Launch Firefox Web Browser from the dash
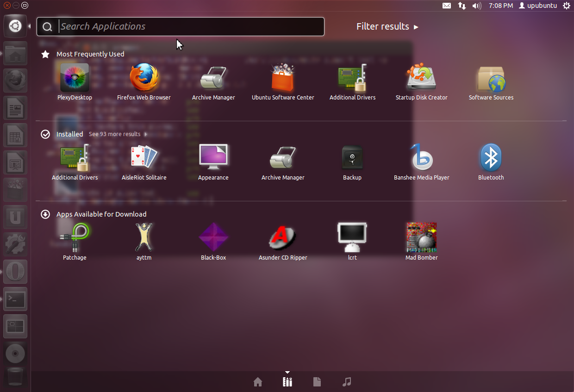Image resolution: width=574 pixels, height=392 pixels. (x=144, y=82)
